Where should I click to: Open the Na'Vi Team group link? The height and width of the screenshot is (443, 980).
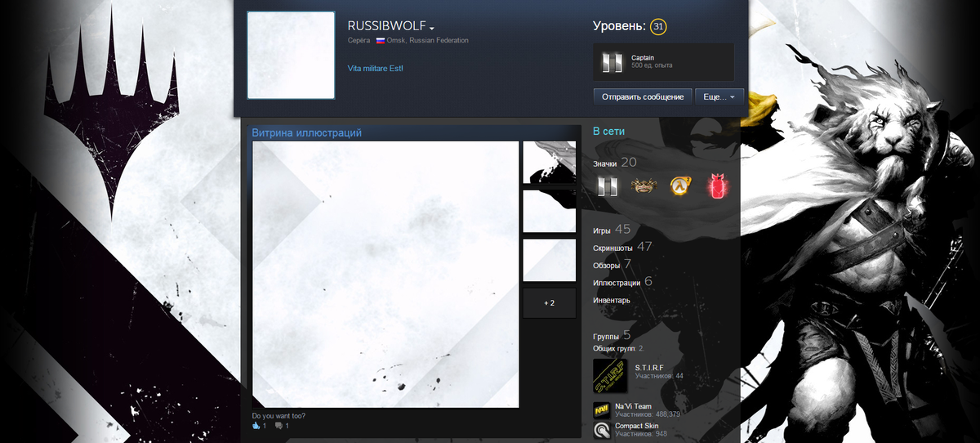tap(633, 406)
